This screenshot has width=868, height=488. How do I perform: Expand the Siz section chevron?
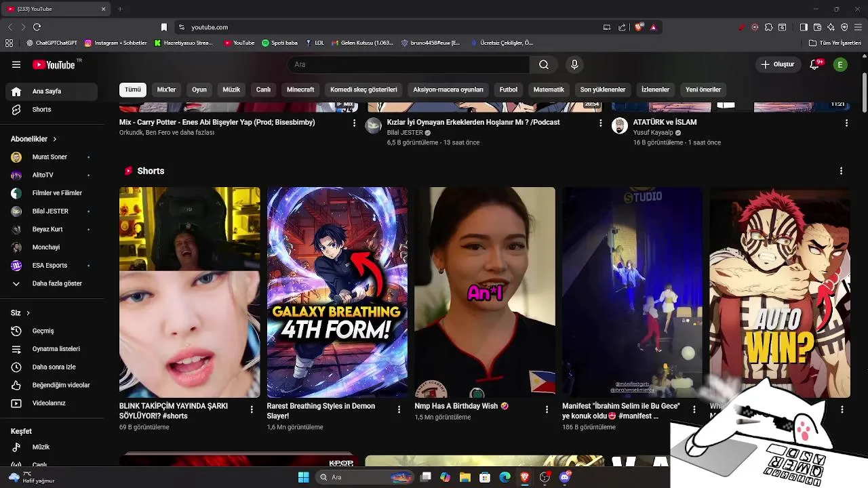(28, 313)
